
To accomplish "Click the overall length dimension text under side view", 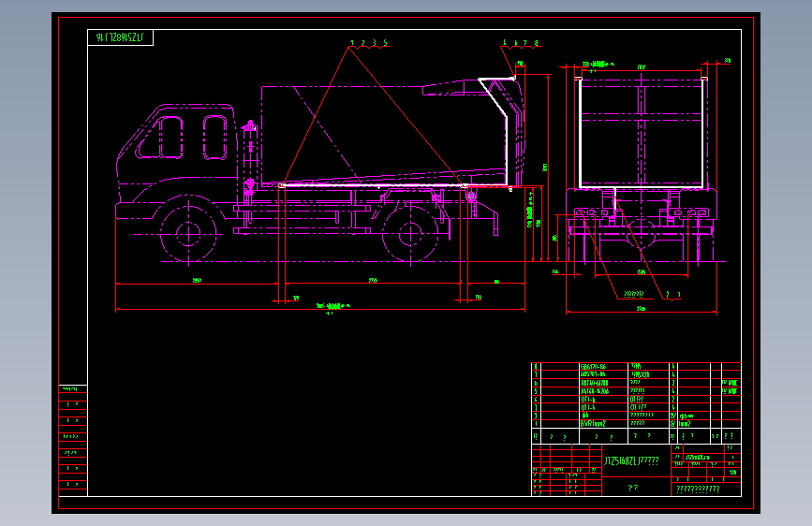I will coord(333,306).
